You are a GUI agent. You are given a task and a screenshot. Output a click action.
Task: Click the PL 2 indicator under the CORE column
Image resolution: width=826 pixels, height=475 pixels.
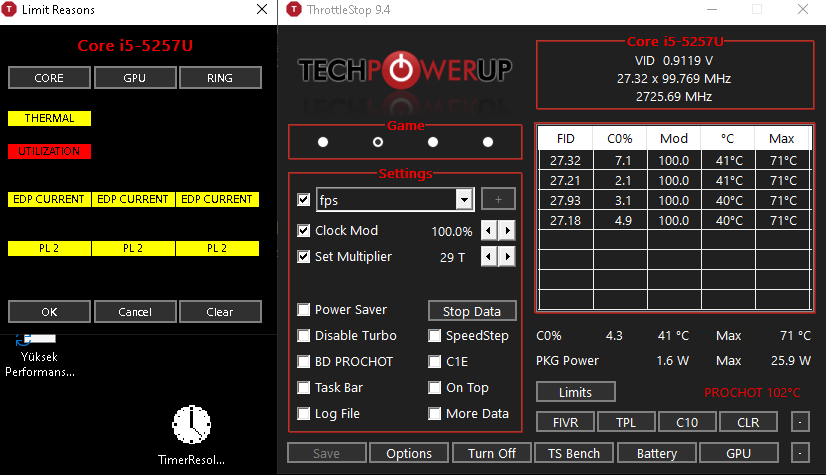point(49,248)
